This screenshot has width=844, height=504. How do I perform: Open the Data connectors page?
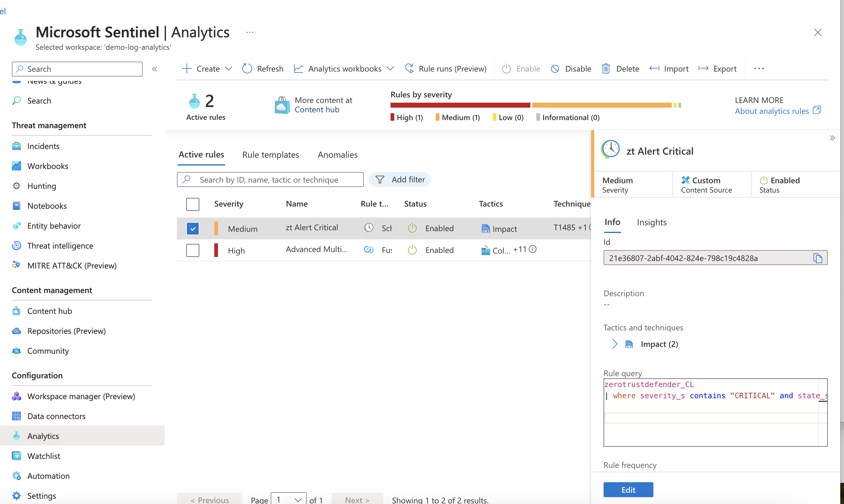click(56, 416)
